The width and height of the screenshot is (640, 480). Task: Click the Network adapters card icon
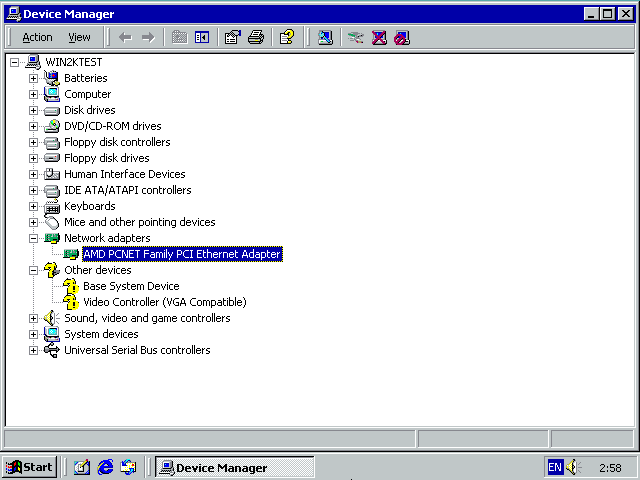[52, 238]
